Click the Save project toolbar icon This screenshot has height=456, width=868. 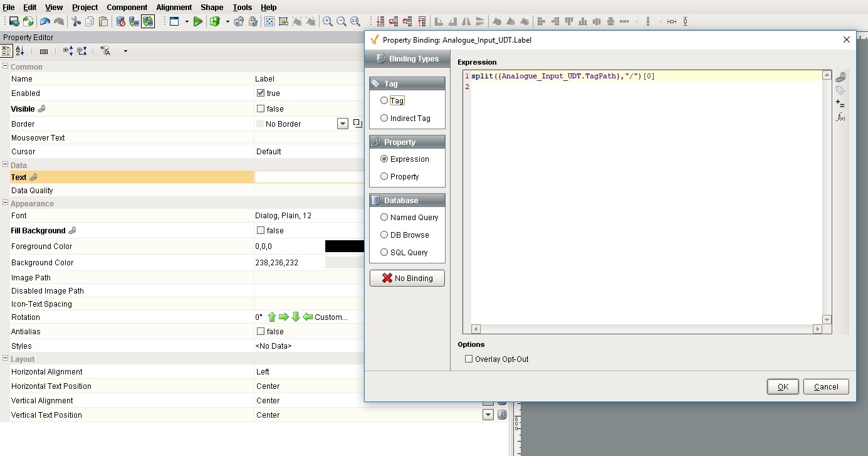(14, 21)
